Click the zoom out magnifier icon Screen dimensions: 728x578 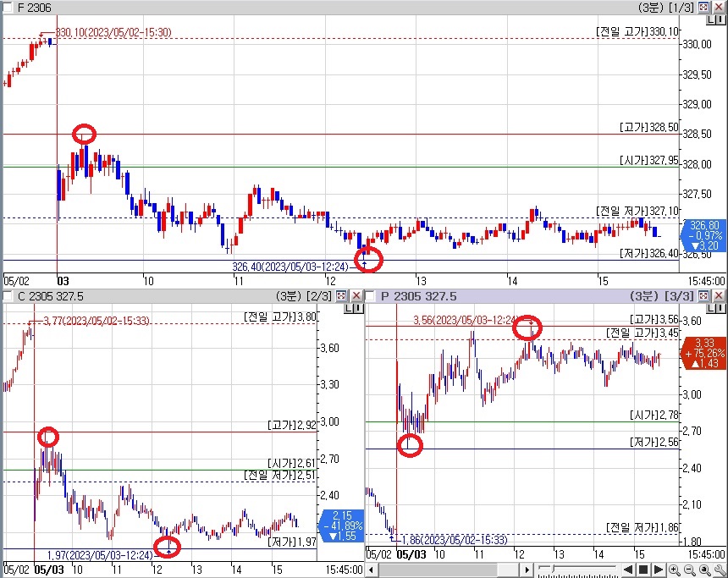coord(689,570)
